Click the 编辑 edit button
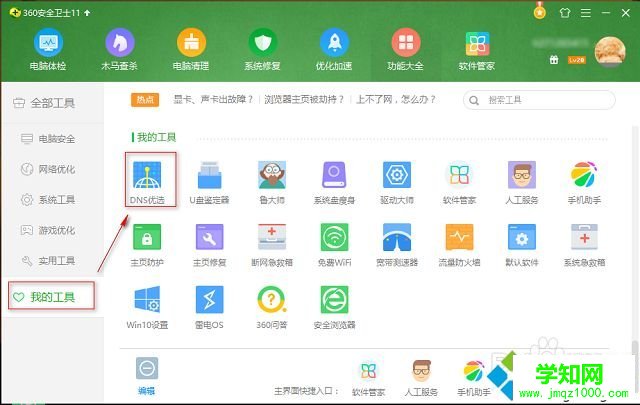640x405 pixels. click(147, 376)
